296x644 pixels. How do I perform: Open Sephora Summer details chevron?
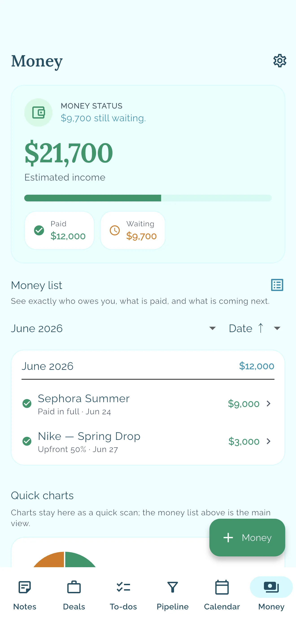[269, 404]
